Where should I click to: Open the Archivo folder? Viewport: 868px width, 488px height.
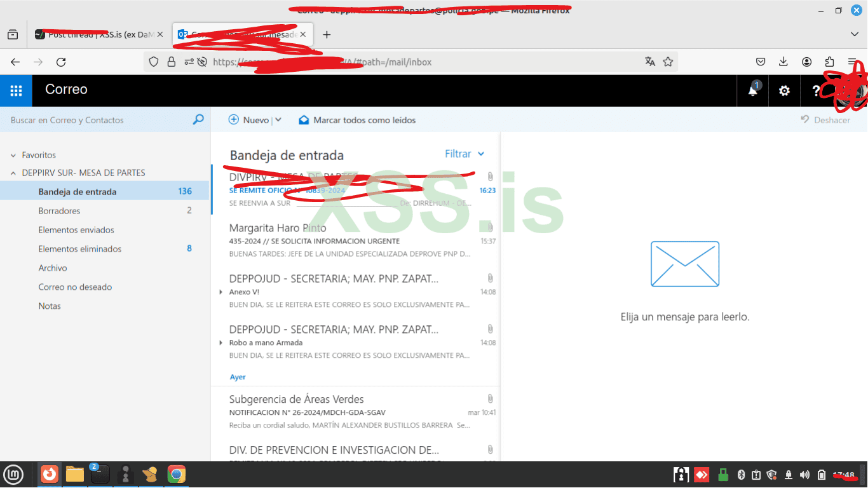(104, 268)
